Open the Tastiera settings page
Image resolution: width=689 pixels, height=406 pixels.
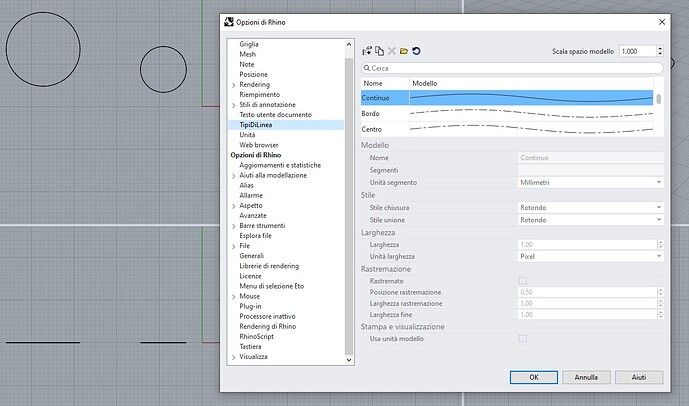(x=250, y=347)
